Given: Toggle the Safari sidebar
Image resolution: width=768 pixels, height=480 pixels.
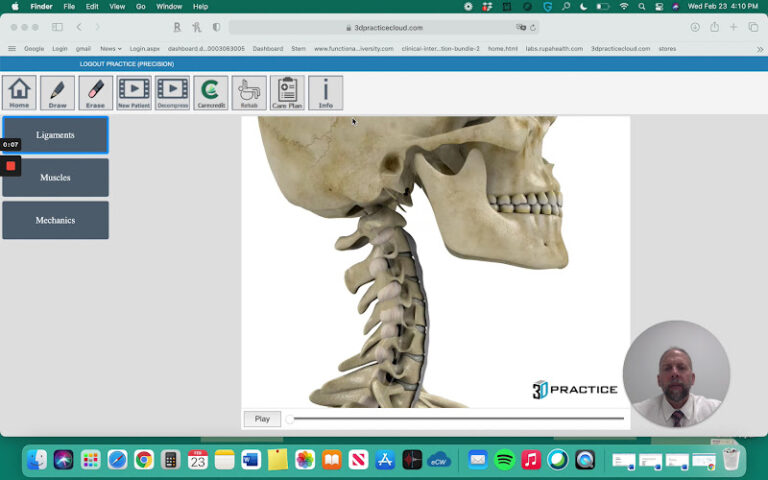Looking at the screenshot, I should coord(57,27).
